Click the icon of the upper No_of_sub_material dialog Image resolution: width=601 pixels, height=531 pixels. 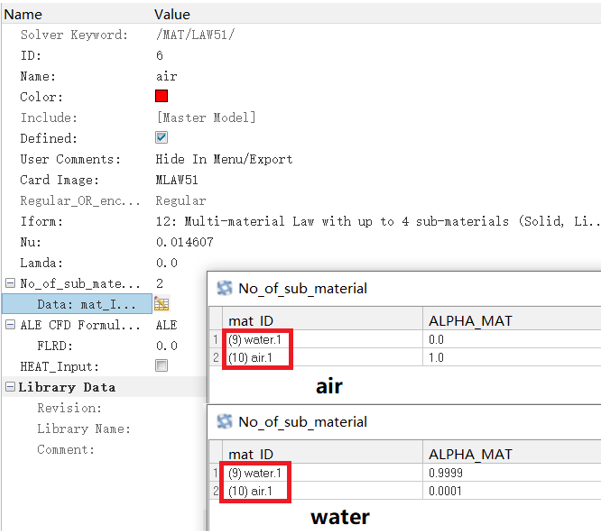click(x=225, y=288)
